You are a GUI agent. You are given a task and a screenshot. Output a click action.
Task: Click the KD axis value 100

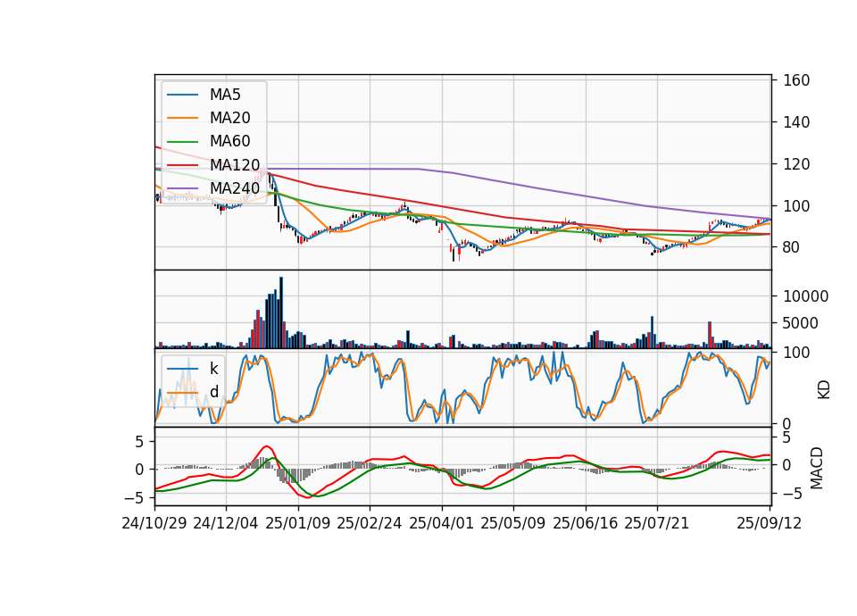pyautogui.click(x=796, y=353)
